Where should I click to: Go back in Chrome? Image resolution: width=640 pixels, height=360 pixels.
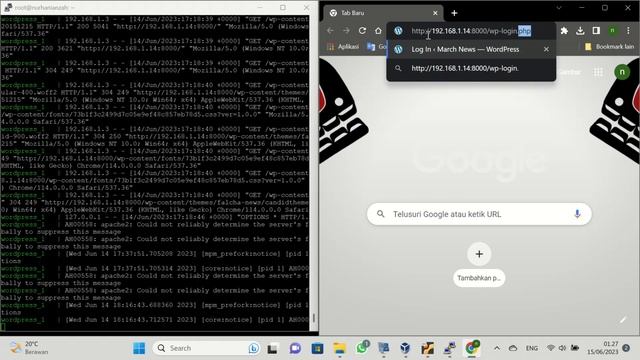point(330,31)
